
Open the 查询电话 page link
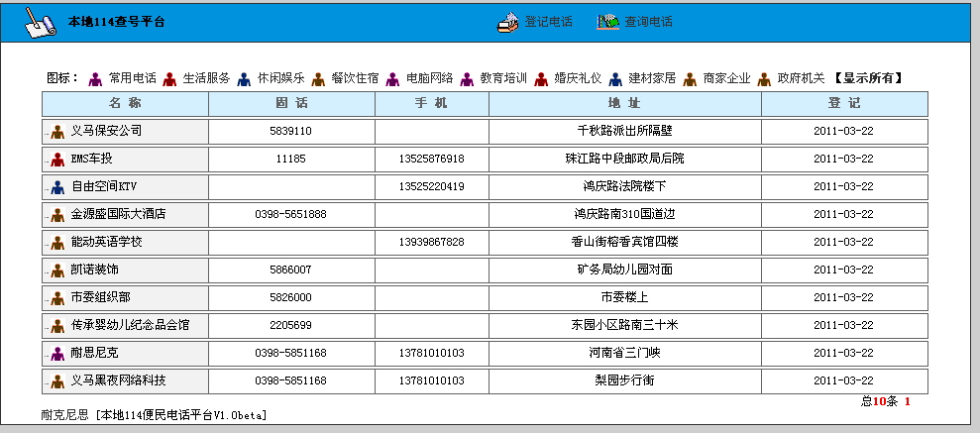(x=649, y=22)
